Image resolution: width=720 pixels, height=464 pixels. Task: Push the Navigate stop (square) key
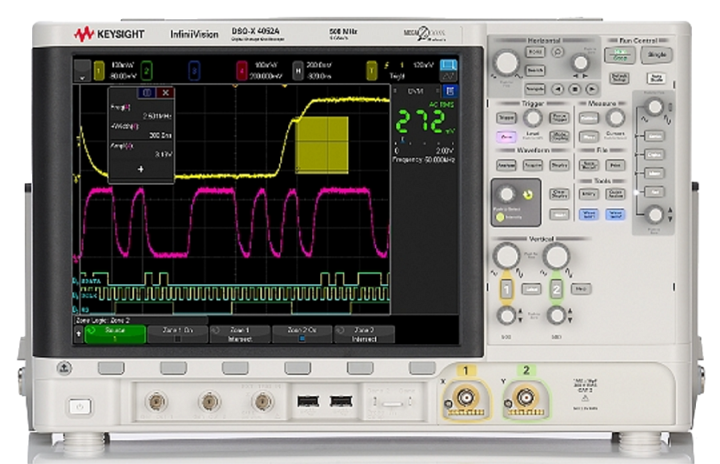click(575, 89)
